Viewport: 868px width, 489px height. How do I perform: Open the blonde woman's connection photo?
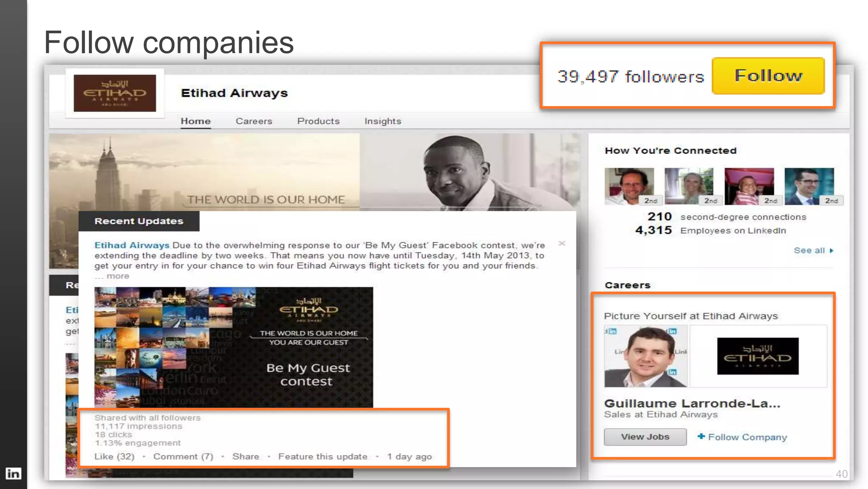pyautogui.click(x=689, y=186)
